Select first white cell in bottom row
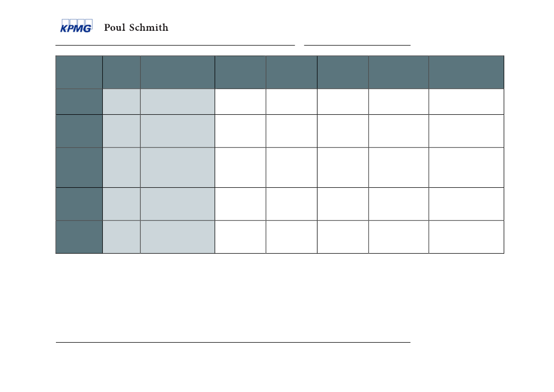The width and height of the screenshot is (554, 392). [240, 237]
